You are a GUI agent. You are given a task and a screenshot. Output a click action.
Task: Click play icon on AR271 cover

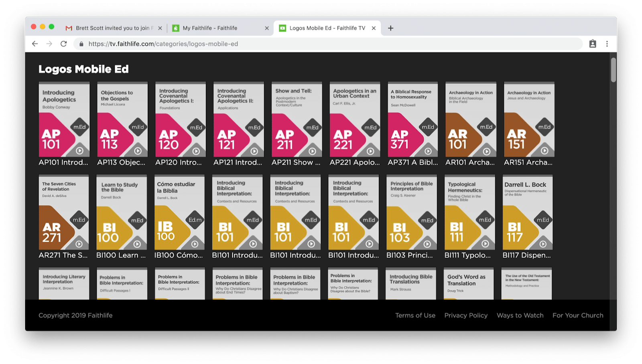pos(79,244)
